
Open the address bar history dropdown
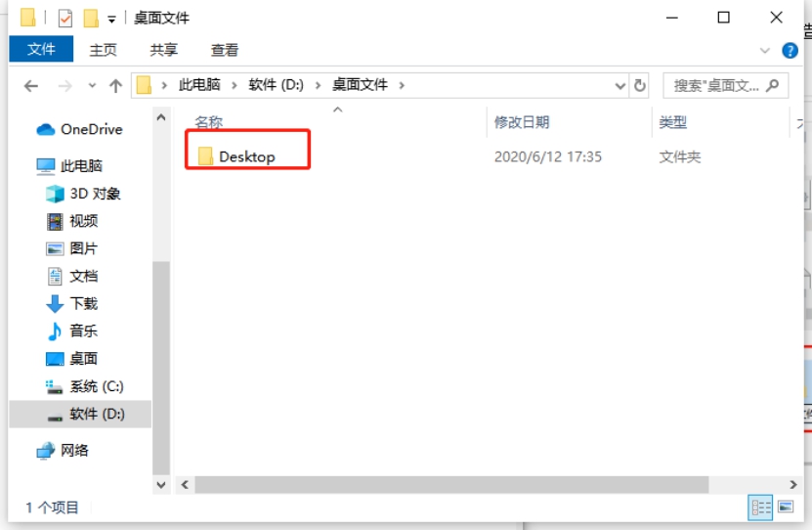(620, 85)
